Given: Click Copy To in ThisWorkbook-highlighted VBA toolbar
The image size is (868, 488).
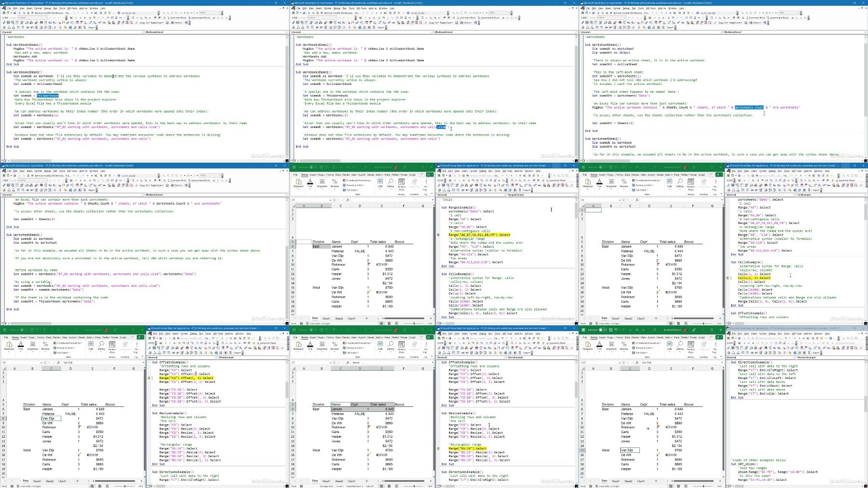Looking at the screenshot, I should (144, 23).
